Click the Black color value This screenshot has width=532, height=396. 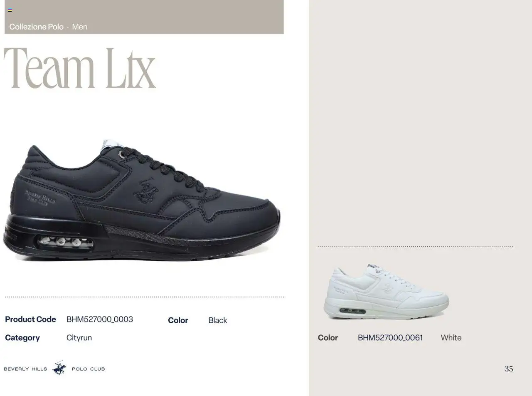[218, 320]
